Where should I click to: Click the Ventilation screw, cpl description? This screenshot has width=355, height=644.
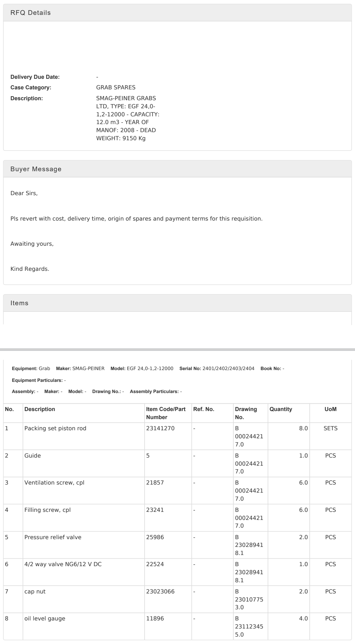pos(54,483)
